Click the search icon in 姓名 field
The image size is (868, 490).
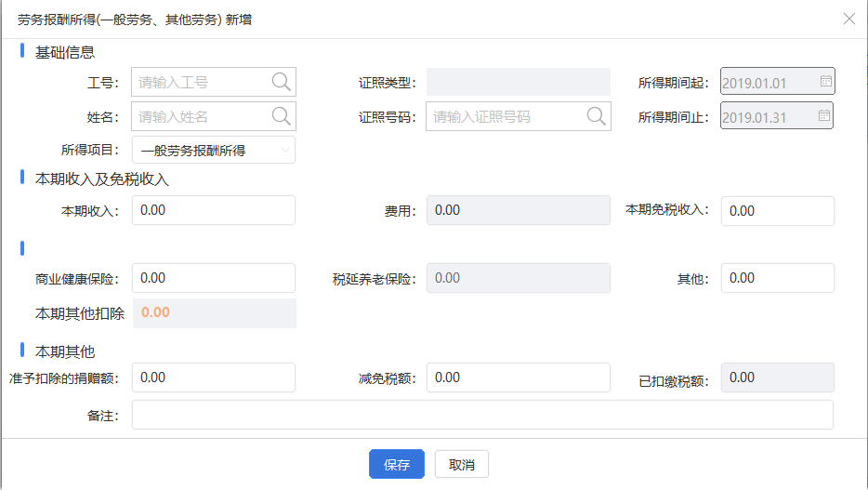coord(282,116)
